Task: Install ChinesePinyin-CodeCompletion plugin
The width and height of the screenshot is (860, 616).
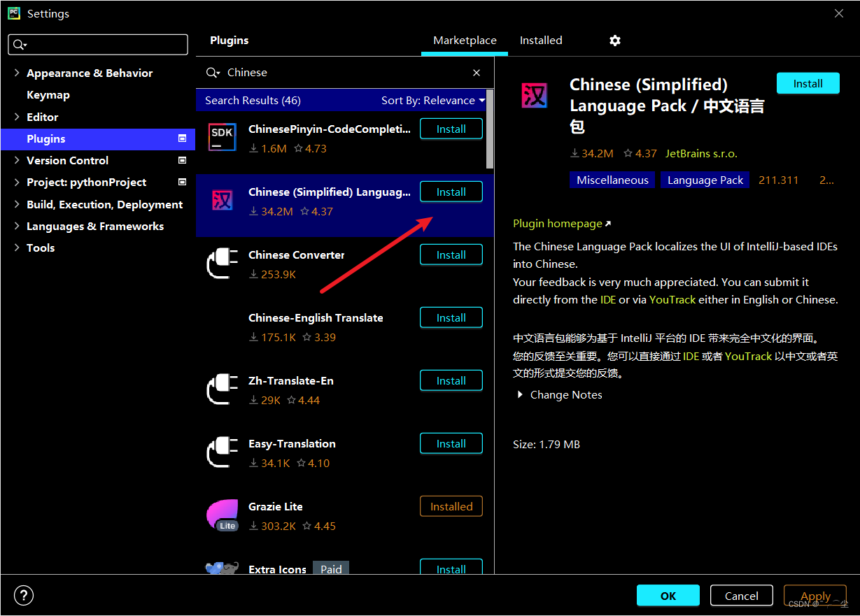Action: pyautogui.click(x=451, y=129)
